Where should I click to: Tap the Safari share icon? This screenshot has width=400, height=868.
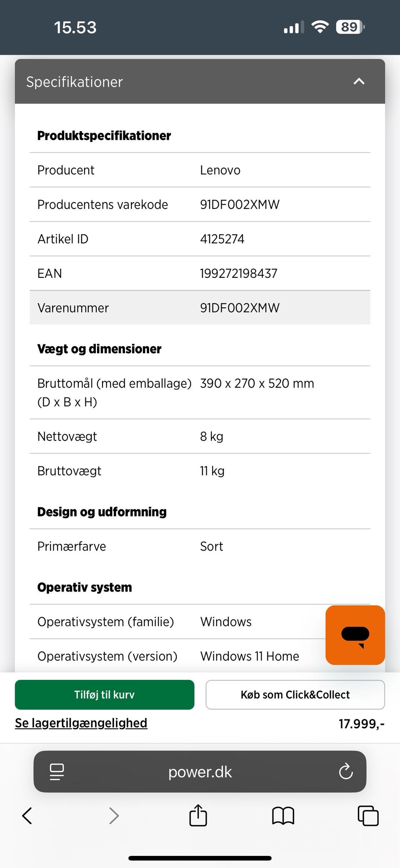pos(198,815)
